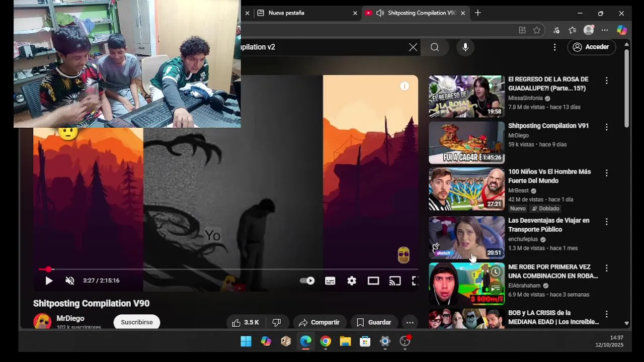Open ME ROBE POR PRIMERA VEZ thumbnail

point(466,284)
